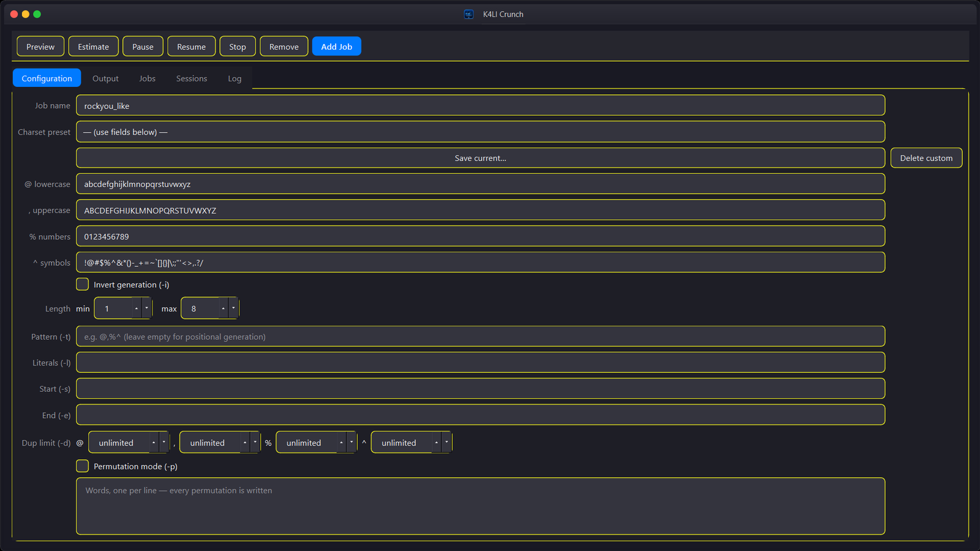Increase the max length stepper up arrow

click(x=224, y=309)
